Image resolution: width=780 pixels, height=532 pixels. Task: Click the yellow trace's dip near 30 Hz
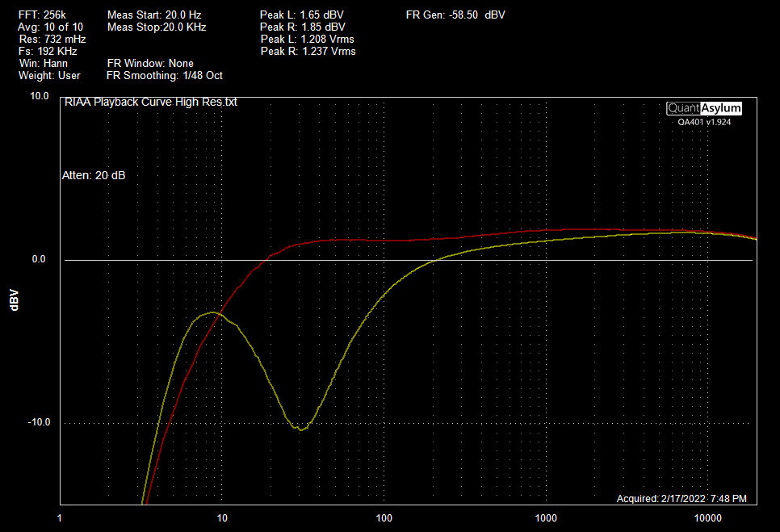tap(301, 429)
